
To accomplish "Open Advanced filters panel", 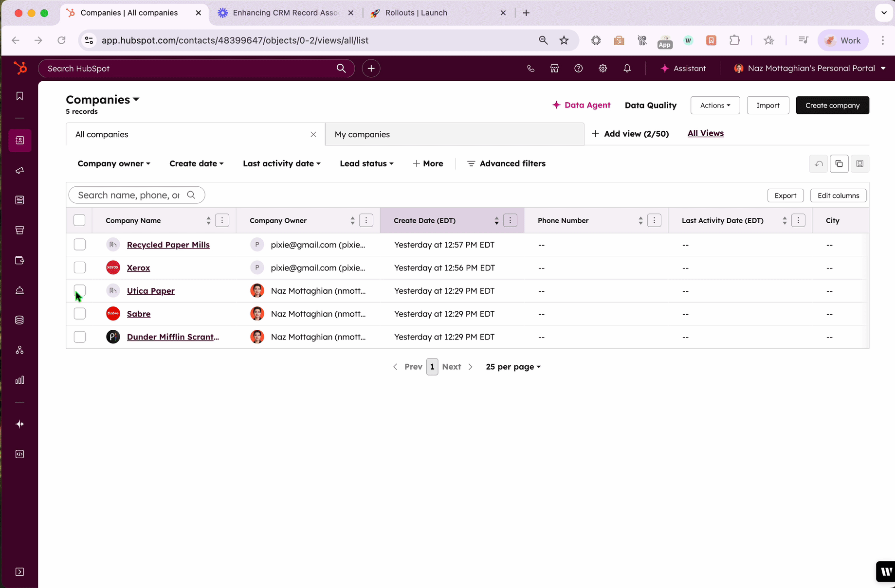I will pyautogui.click(x=506, y=164).
